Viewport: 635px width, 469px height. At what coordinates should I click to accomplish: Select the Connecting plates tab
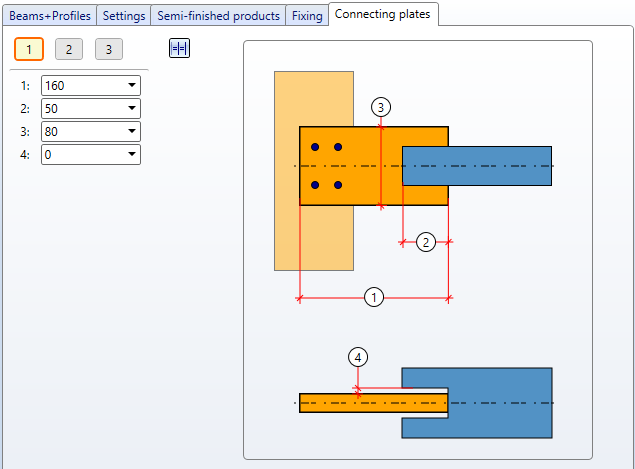[383, 14]
